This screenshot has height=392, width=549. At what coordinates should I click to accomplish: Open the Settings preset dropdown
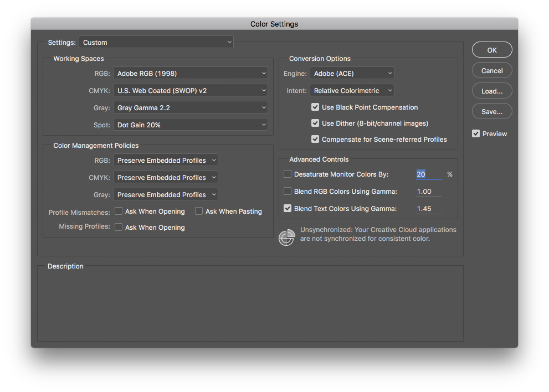point(156,43)
